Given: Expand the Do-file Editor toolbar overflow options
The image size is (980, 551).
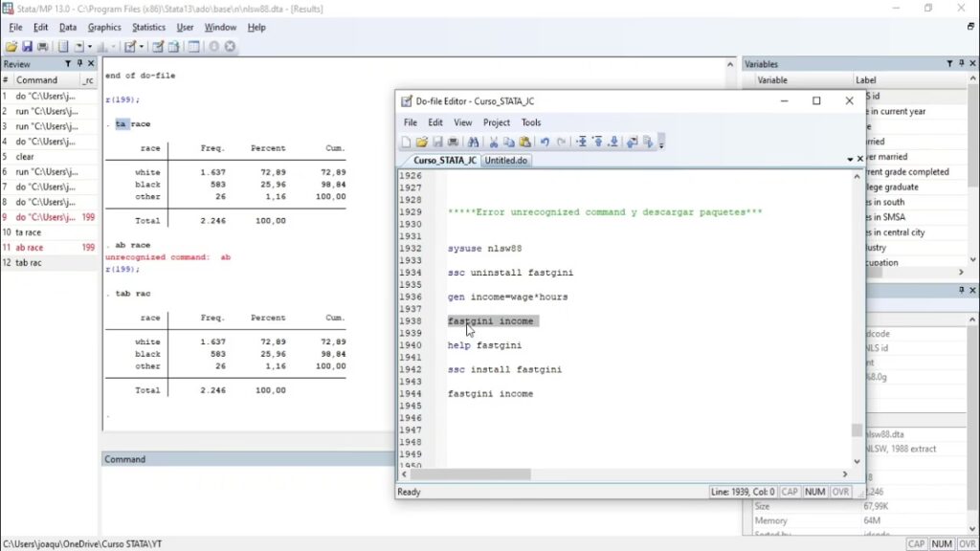Looking at the screenshot, I should (660, 143).
